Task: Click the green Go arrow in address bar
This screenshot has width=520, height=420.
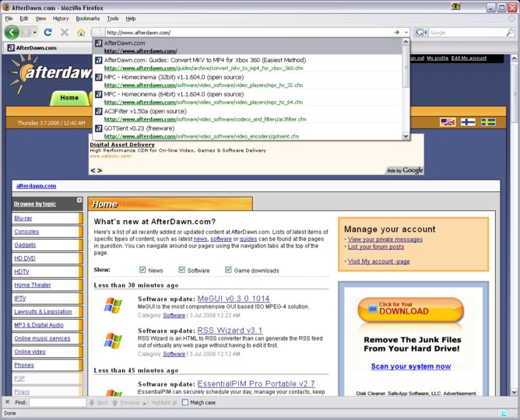Action: 396,33
